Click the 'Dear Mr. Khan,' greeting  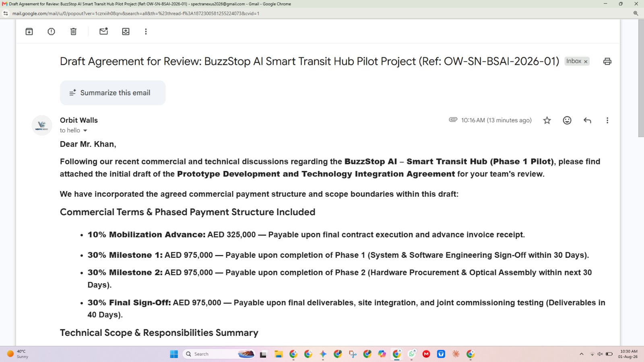88,144
